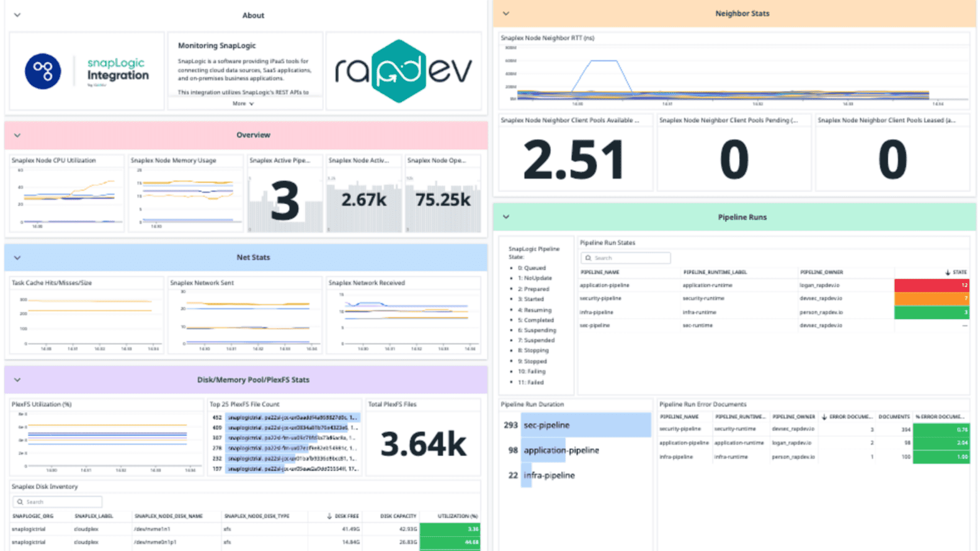The image size is (980, 551).
Task: Click the 75.25k Snaplex Node Open value
Action: 443,200
